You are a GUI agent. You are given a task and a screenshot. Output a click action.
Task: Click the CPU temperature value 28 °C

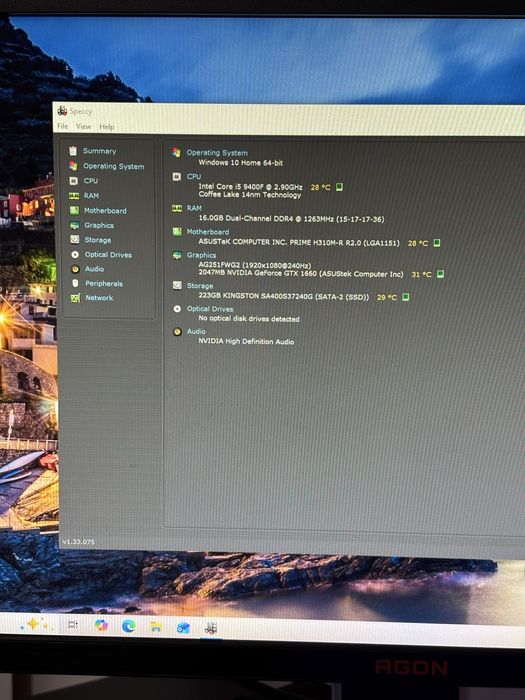click(x=321, y=188)
